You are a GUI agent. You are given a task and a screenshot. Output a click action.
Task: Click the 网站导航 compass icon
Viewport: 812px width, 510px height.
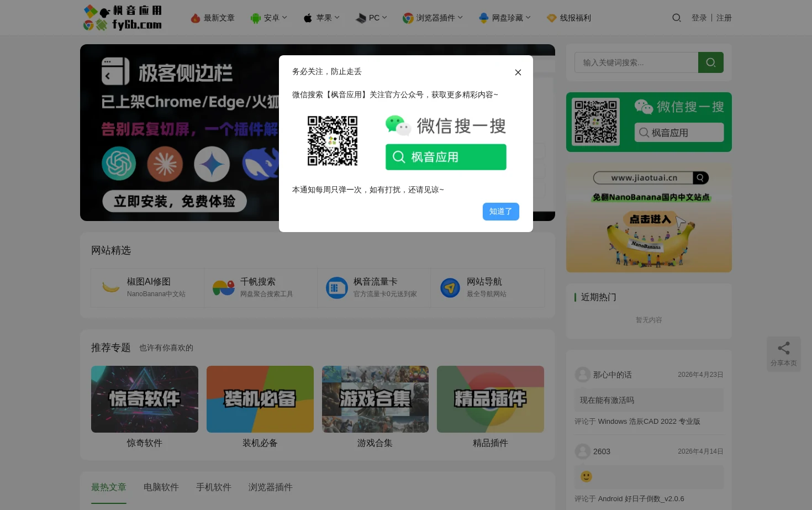[x=450, y=288]
